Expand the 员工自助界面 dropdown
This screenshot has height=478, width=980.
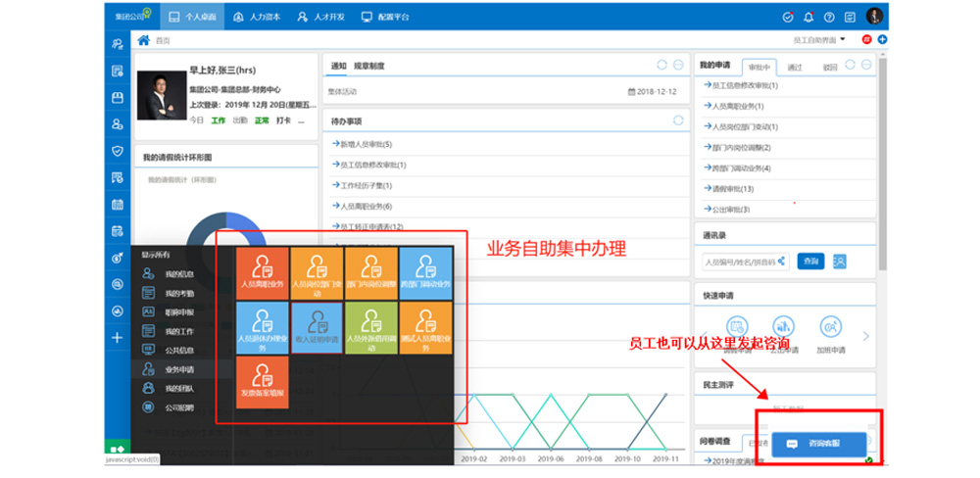click(820, 40)
